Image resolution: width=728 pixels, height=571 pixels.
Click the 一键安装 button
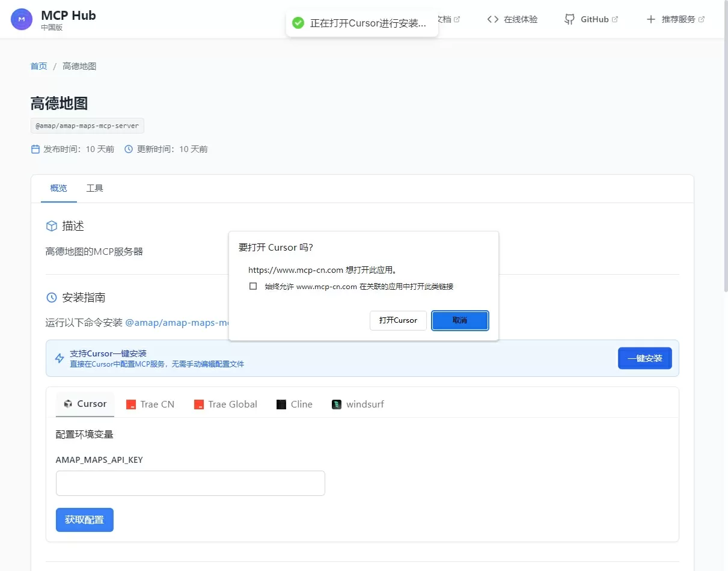(645, 358)
